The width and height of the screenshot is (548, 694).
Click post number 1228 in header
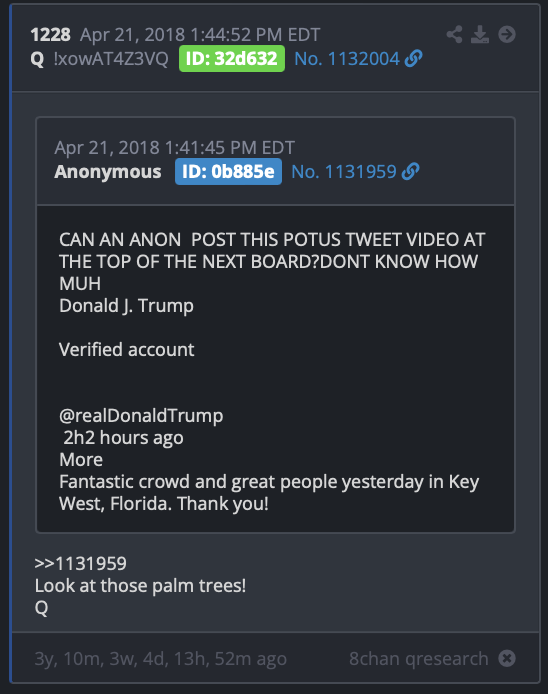click(x=50, y=35)
